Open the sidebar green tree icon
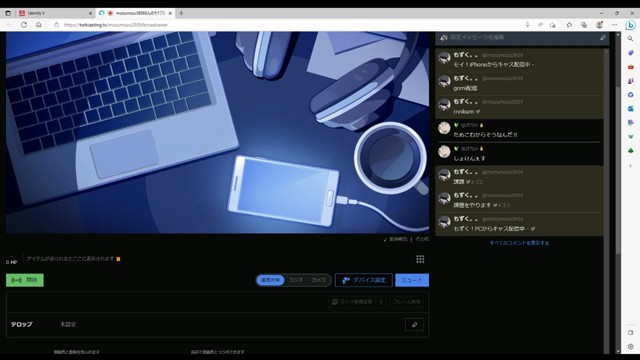The image size is (640, 360). coord(631,151)
